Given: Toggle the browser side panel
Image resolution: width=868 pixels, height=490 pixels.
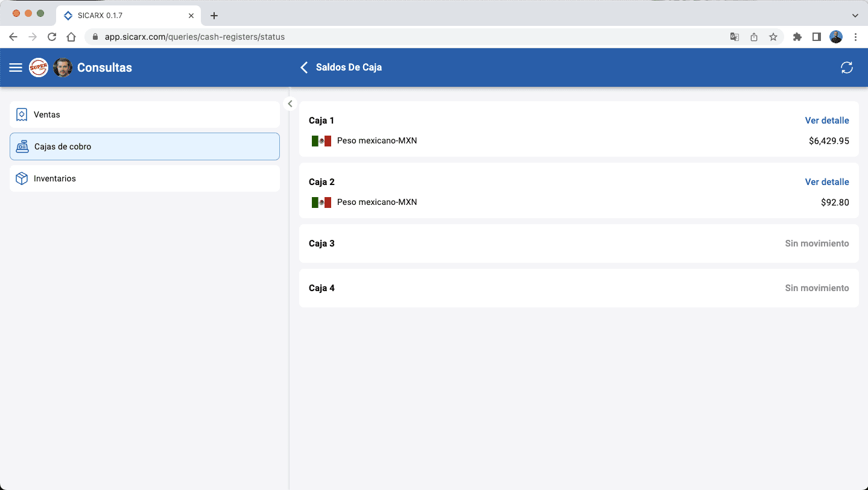Looking at the screenshot, I should (816, 37).
